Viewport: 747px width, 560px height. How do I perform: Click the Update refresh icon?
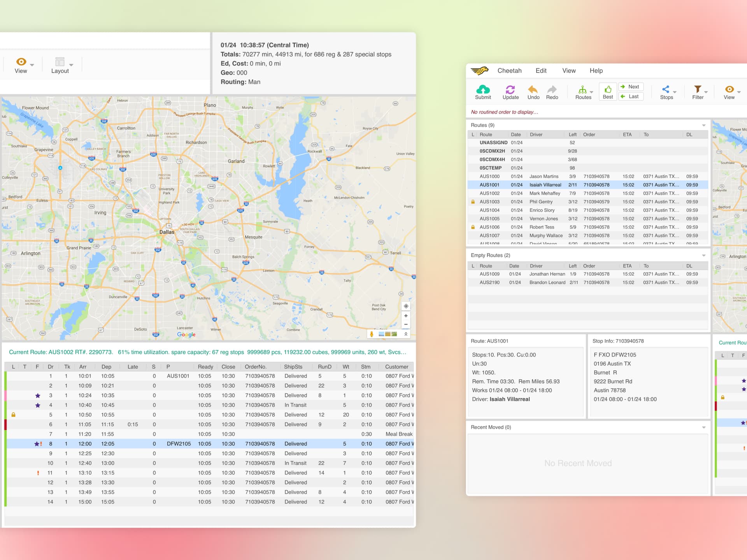[x=510, y=89]
